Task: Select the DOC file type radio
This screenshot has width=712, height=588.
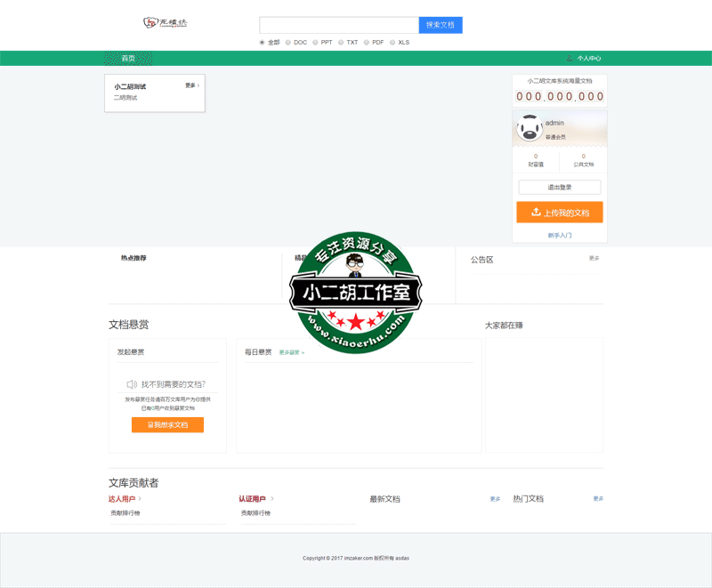Action: 288,42
